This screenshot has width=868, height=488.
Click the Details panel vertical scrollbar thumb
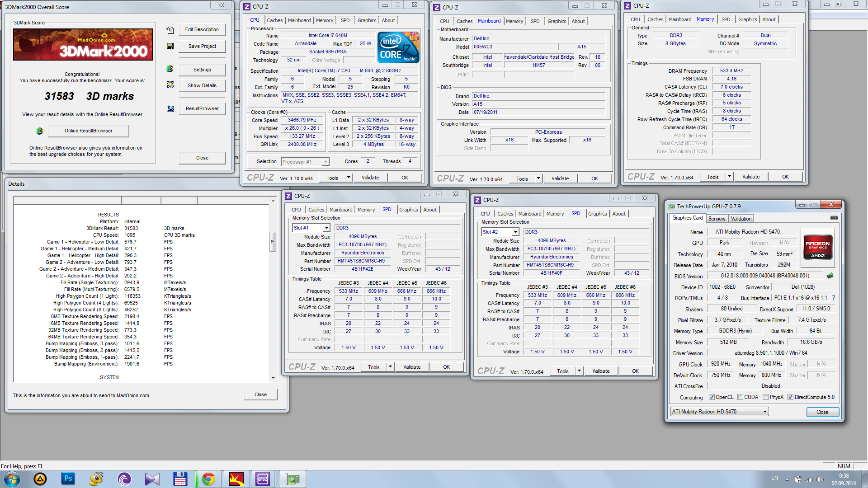(x=273, y=241)
